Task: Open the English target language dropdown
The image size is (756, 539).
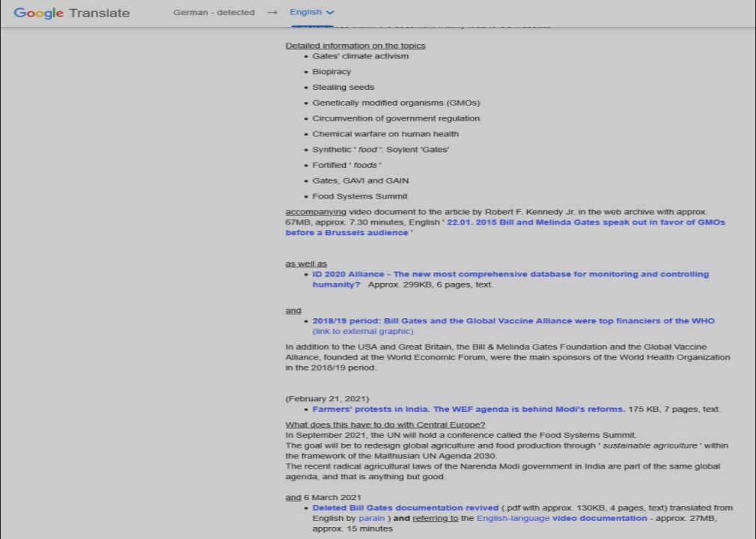Action: click(311, 12)
